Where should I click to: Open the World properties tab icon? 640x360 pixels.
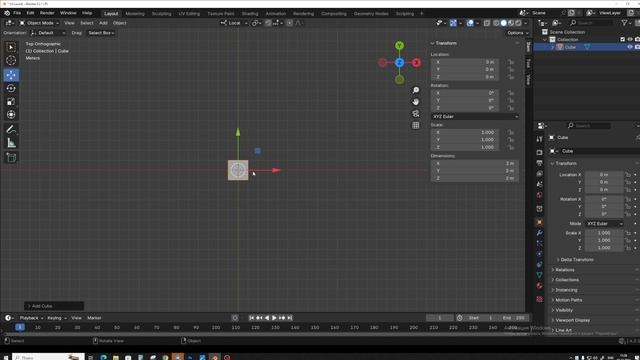point(540,195)
